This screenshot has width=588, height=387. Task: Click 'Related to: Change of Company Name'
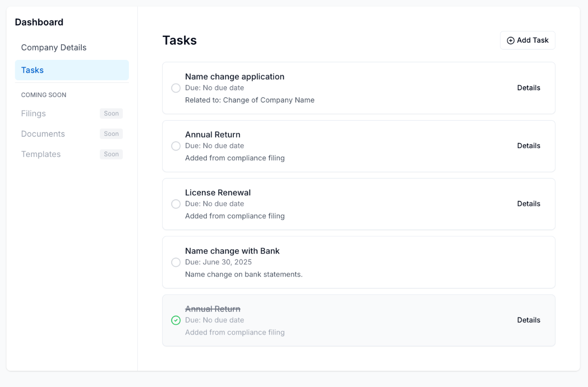[x=250, y=100]
